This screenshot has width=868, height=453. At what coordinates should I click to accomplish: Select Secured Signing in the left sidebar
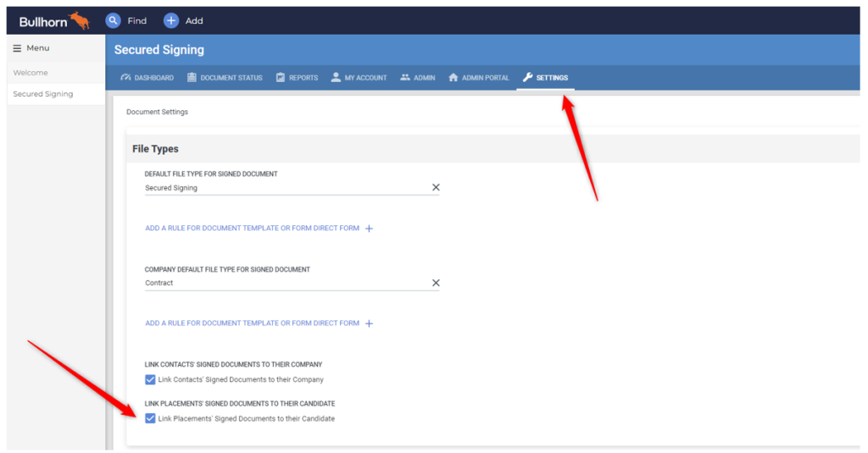pyautogui.click(x=43, y=94)
